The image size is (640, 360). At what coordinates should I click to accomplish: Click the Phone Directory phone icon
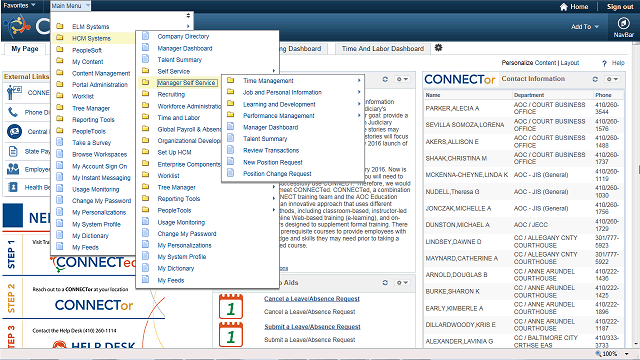click(x=13, y=112)
